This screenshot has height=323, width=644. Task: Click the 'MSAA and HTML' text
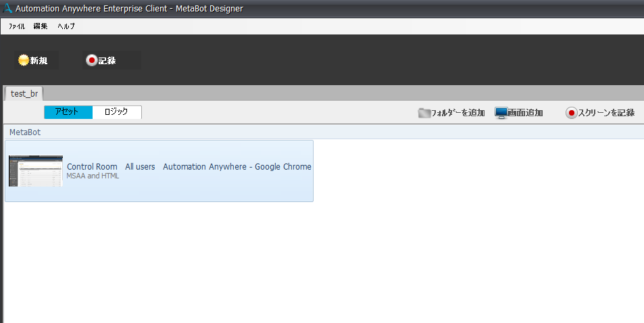(93, 176)
